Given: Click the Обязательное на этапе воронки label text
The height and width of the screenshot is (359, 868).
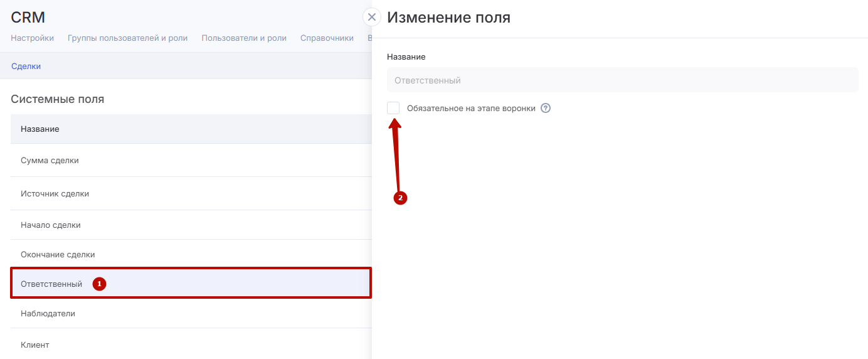Looking at the screenshot, I should pos(471,108).
